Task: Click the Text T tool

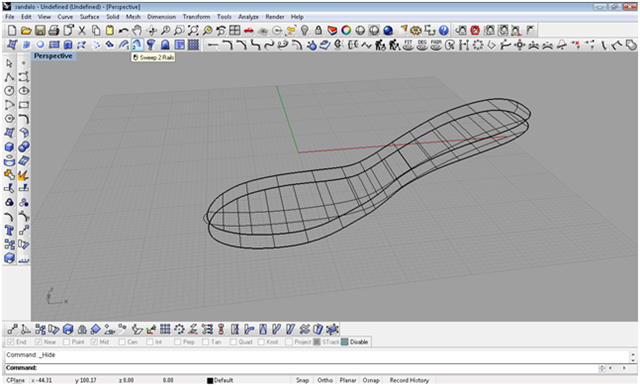Action: click(x=9, y=231)
